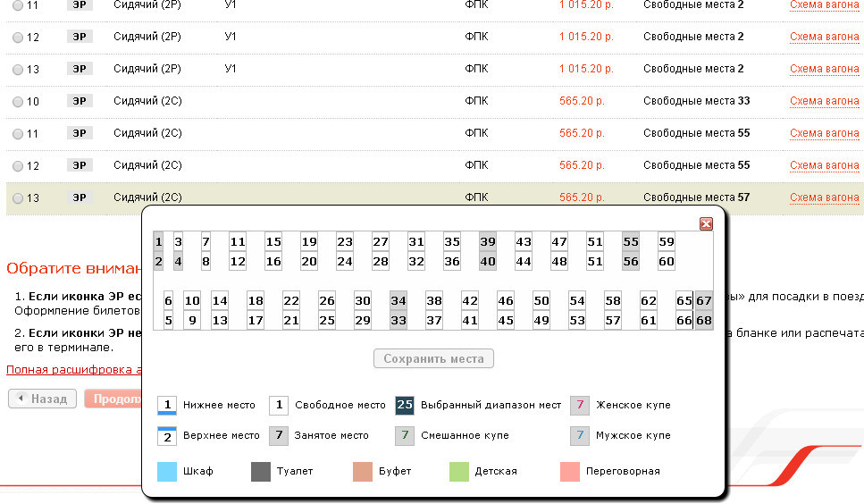This screenshot has height=504, width=864.
Task: Click the ЭР icon in wagon 10 row
Action: (x=80, y=101)
